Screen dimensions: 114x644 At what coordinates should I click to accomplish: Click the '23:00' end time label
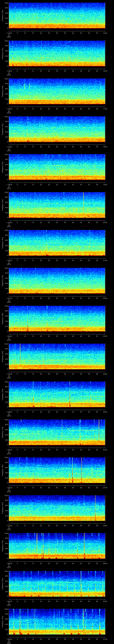pos(105,336)
